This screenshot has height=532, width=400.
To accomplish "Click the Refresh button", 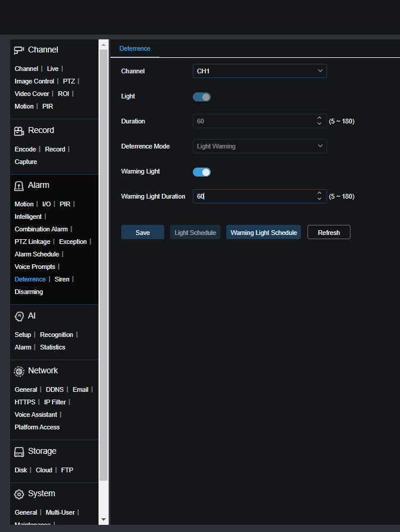I will click(328, 233).
